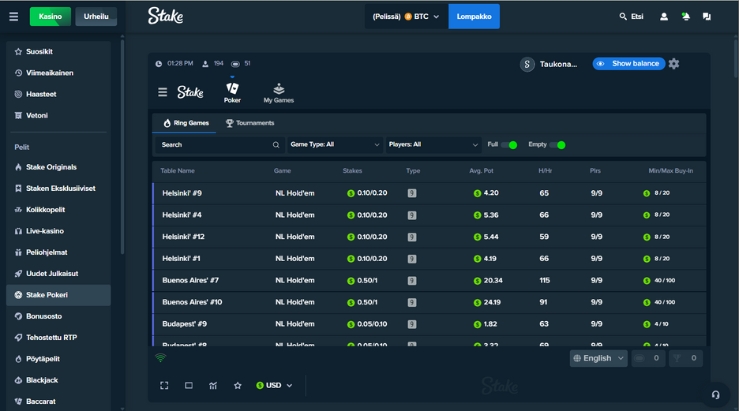Switch to Kasino section
This screenshot has width=740, height=411.
[x=50, y=17]
